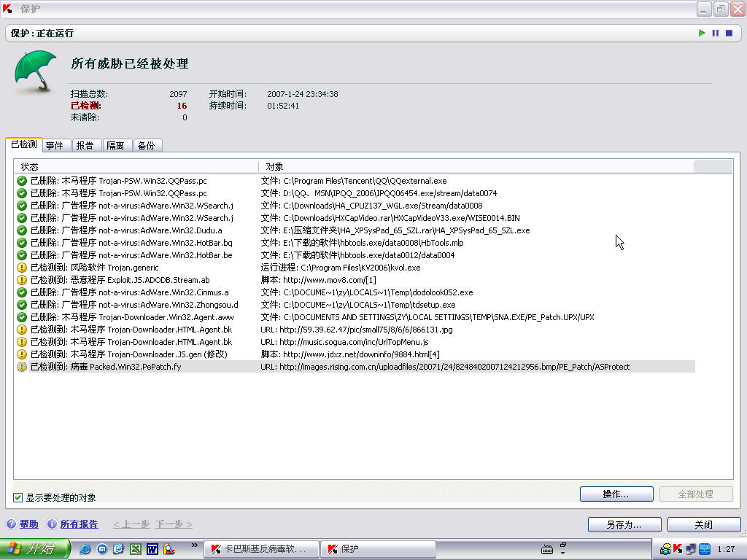Launch Internet Explorer from quick launch

point(85,549)
